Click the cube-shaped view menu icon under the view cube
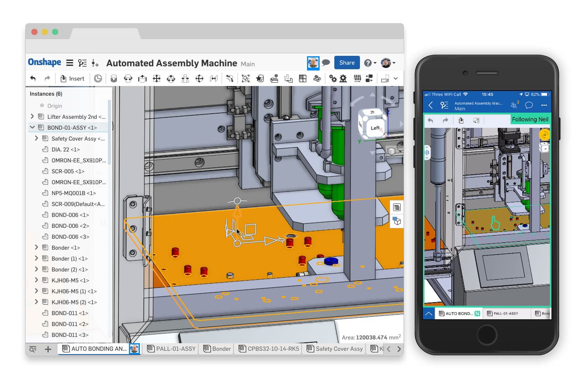 pos(391,151)
